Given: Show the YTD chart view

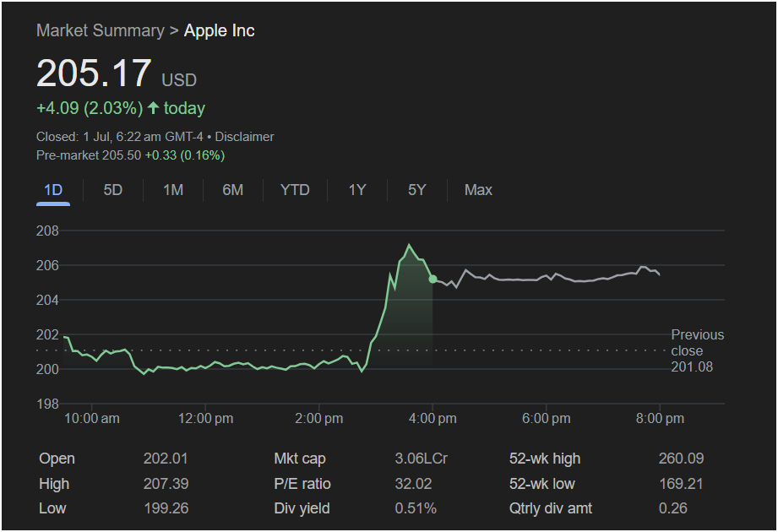Looking at the screenshot, I should [x=295, y=190].
